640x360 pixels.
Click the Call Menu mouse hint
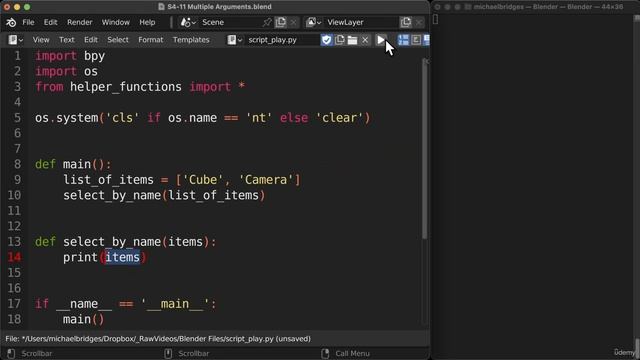[x=346, y=353]
